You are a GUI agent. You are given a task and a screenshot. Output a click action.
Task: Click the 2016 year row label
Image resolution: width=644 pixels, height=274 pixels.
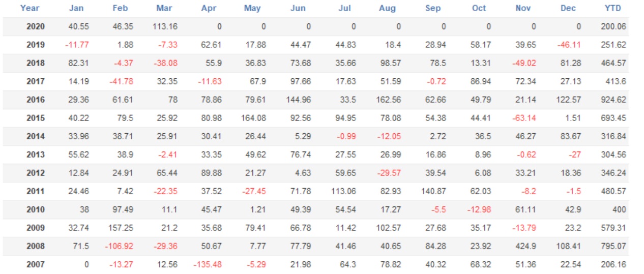coord(36,100)
